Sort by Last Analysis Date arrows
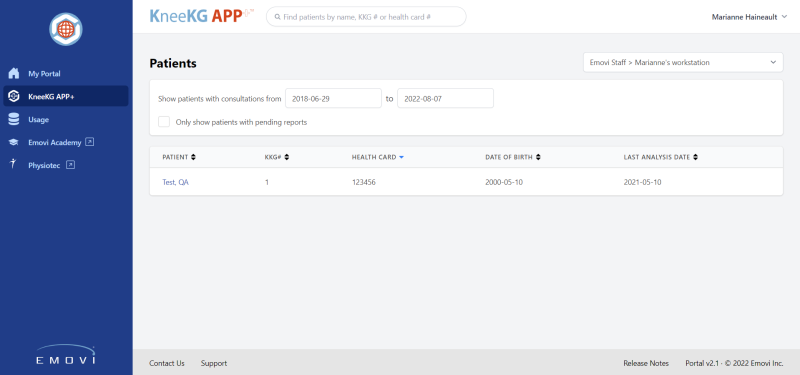 tap(696, 157)
